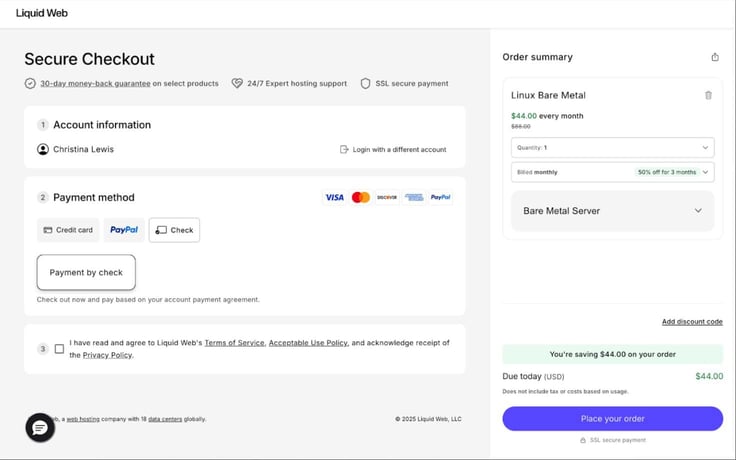The width and height of the screenshot is (736, 460).
Task: Click the data centers footer link
Action: 165,419
